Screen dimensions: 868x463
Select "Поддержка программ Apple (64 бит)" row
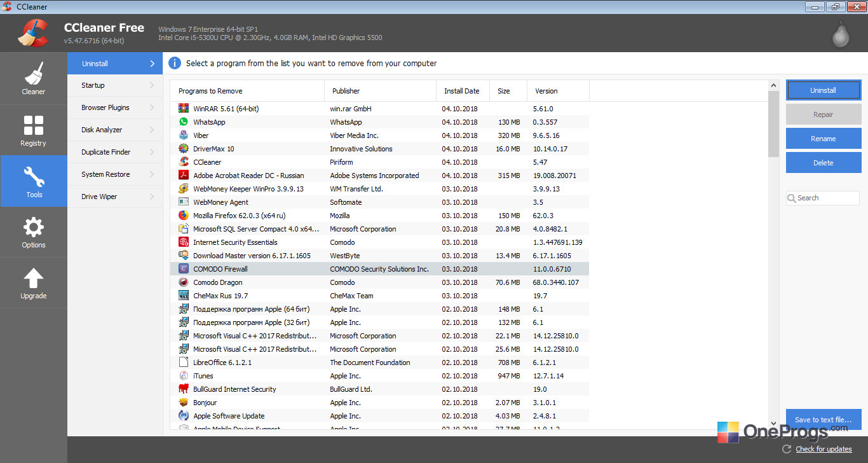click(x=379, y=309)
